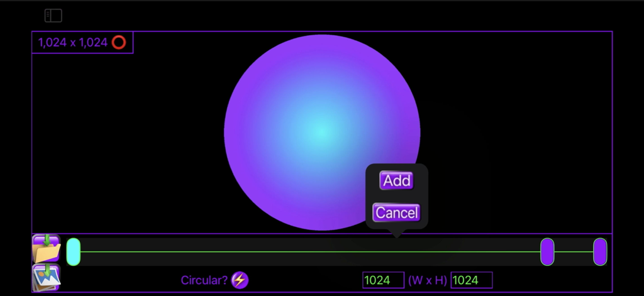644x296 pixels.
Task: Toggle the sidebar panel icon
Action: [53, 16]
